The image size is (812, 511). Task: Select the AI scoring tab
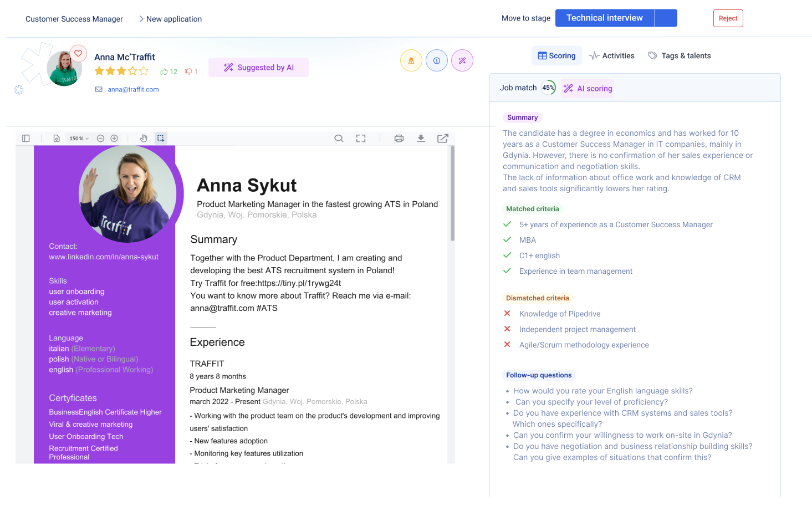pos(588,89)
